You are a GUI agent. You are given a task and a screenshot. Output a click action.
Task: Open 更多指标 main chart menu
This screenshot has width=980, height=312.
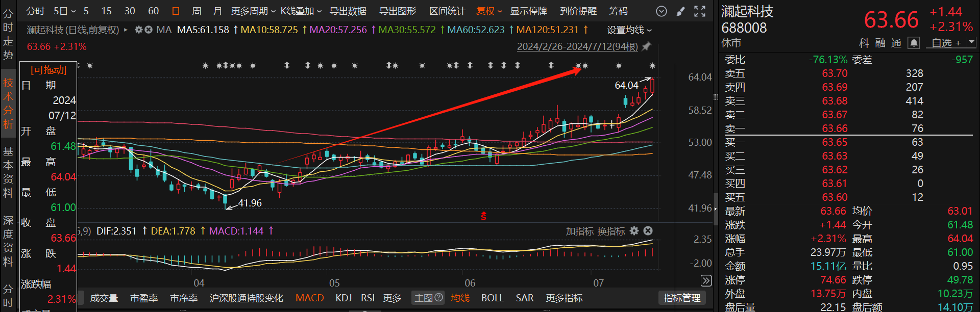(565, 298)
